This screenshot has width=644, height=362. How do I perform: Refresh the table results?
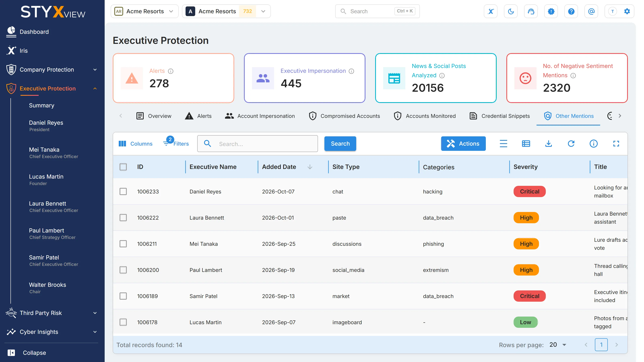tap(571, 144)
